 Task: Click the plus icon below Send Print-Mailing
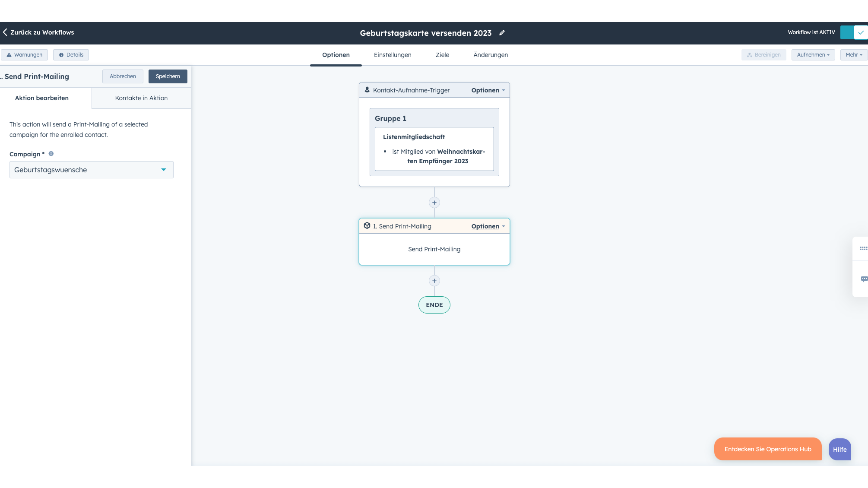[434, 280]
